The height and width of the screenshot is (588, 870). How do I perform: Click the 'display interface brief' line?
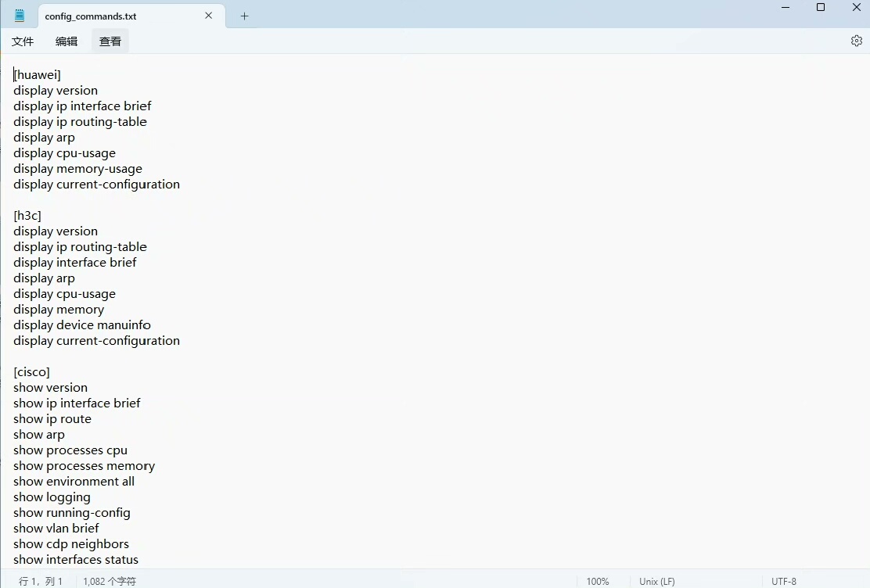tap(75, 263)
